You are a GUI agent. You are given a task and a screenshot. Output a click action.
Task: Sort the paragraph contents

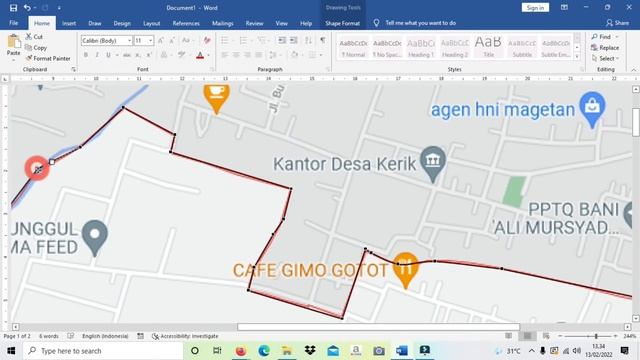click(308, 40)
